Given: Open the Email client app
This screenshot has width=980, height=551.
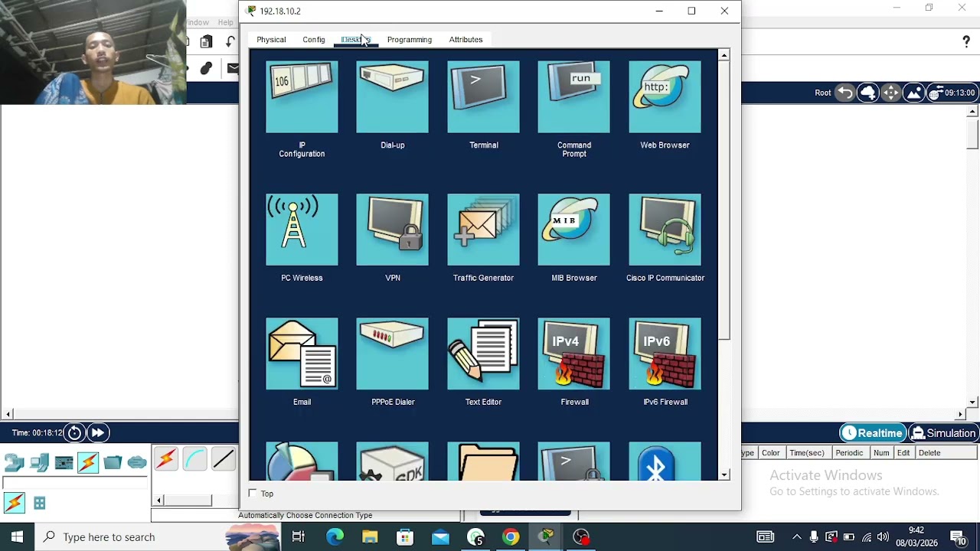Looking at the screenshot, I should click(302, 354).
